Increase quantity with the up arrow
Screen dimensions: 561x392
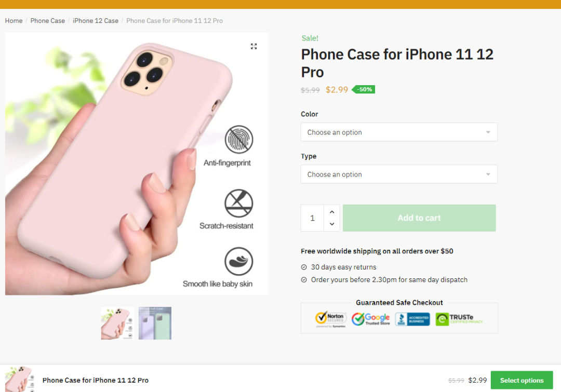click(332, 212)
